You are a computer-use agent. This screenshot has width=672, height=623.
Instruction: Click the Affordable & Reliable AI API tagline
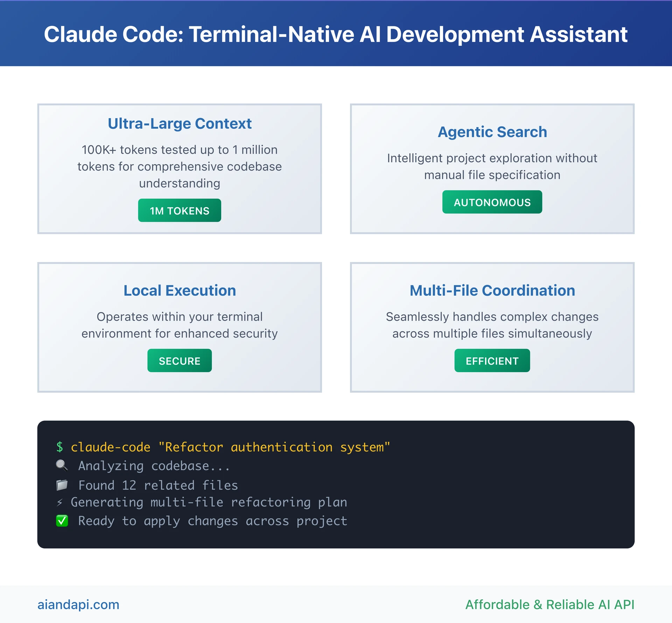click(550, 604)
